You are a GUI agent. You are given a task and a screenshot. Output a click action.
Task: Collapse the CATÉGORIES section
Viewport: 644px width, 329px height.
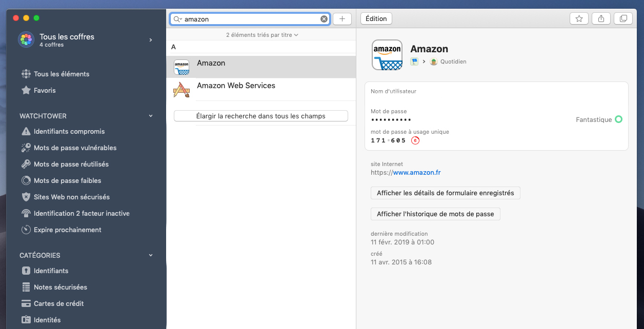(x=151, y=255)
